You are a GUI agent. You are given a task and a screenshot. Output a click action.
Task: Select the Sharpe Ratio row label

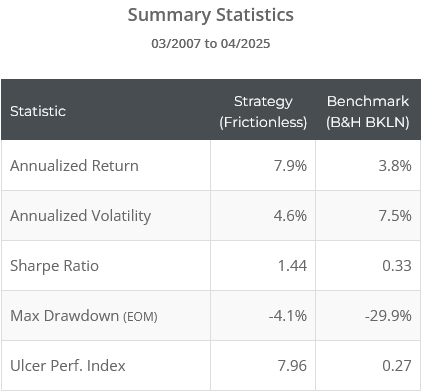54,266
